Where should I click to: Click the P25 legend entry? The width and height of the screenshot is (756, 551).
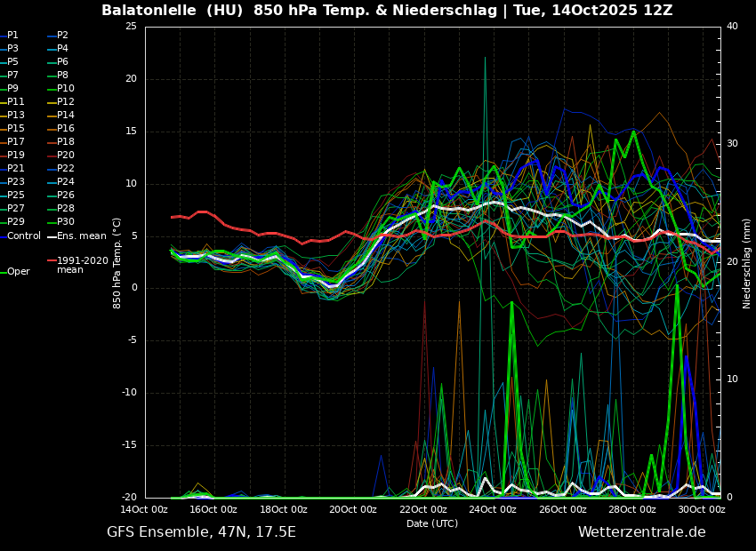(16, 196)
